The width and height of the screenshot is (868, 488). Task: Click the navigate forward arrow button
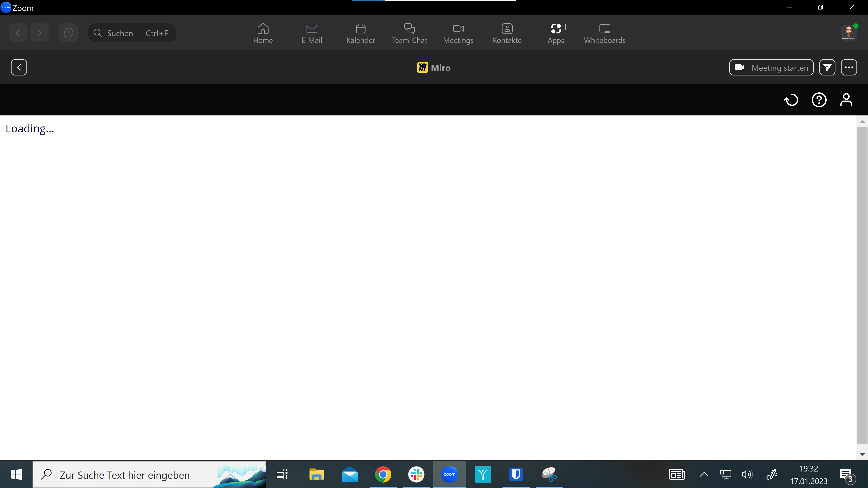click(39, 33)
